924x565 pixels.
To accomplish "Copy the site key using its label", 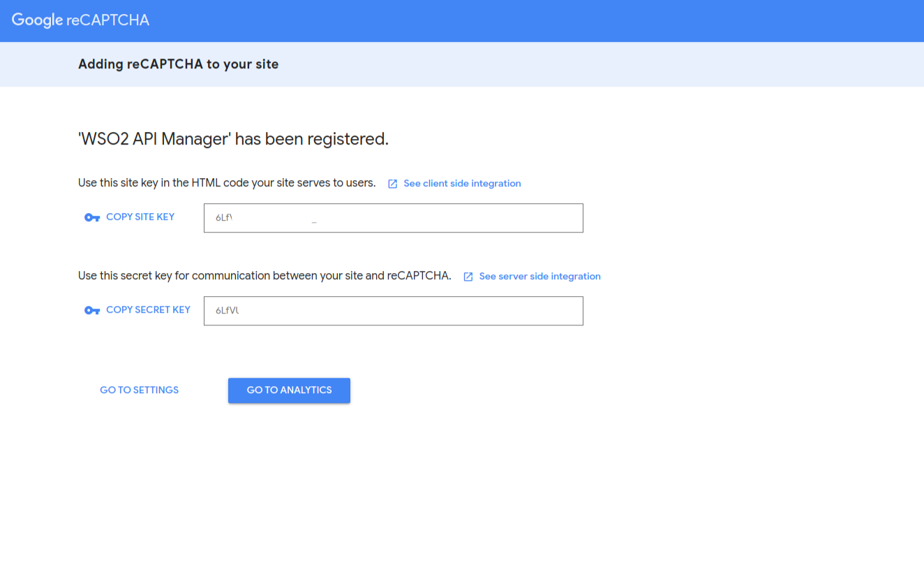I will coord(140,217).
